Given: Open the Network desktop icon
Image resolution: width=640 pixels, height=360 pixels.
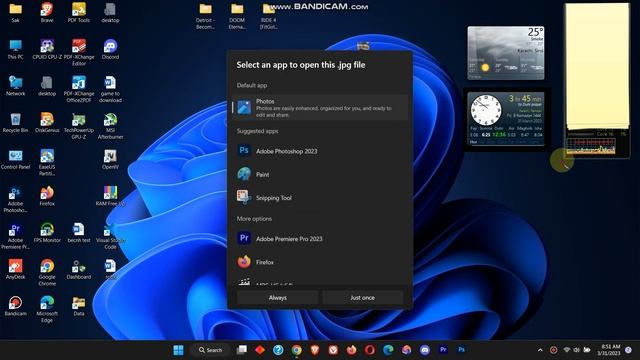Looking at the screenshot, I should tap(16, 86).
